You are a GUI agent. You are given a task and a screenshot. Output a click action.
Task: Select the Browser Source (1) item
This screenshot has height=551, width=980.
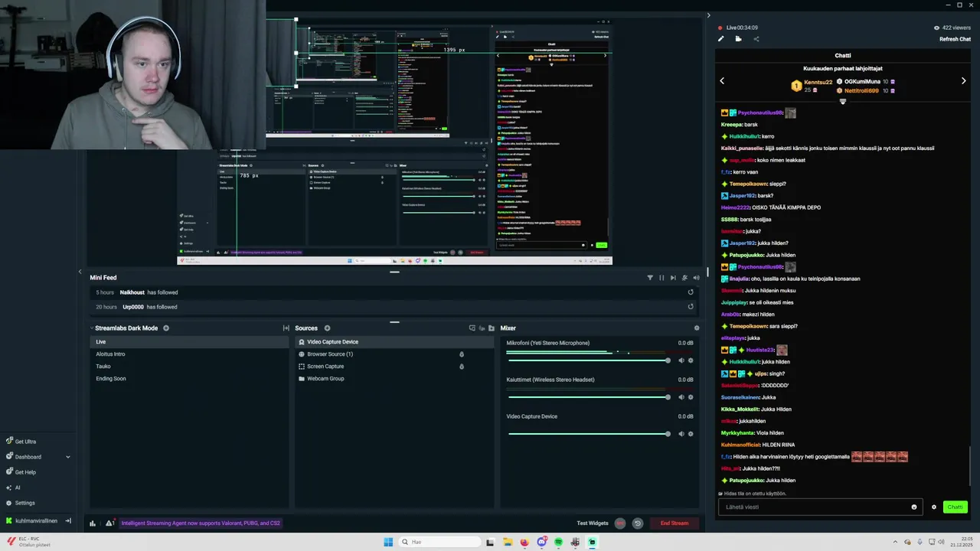point(394,354)
